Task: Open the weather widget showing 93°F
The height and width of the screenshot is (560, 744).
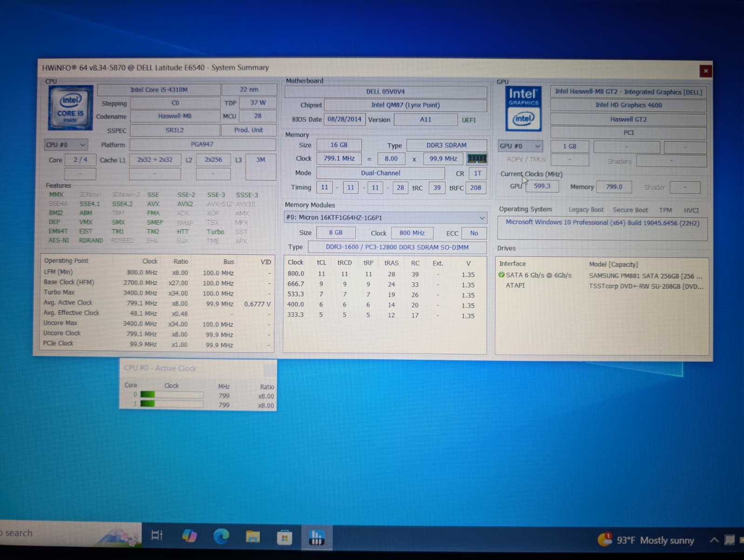Action: [x=646, y=540]
